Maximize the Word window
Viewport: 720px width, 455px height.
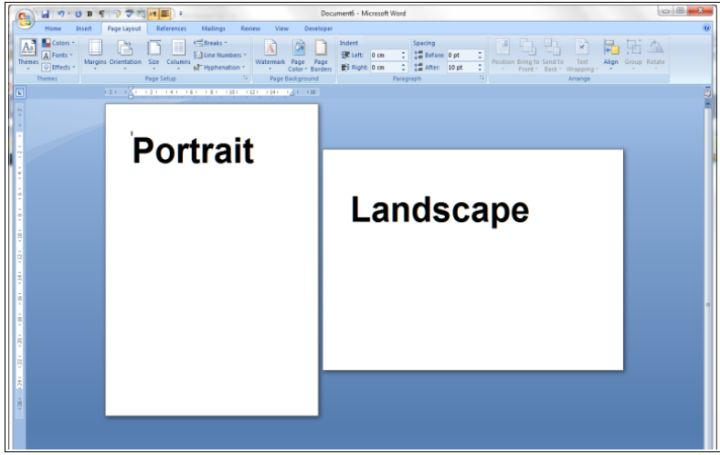(681, 11)
